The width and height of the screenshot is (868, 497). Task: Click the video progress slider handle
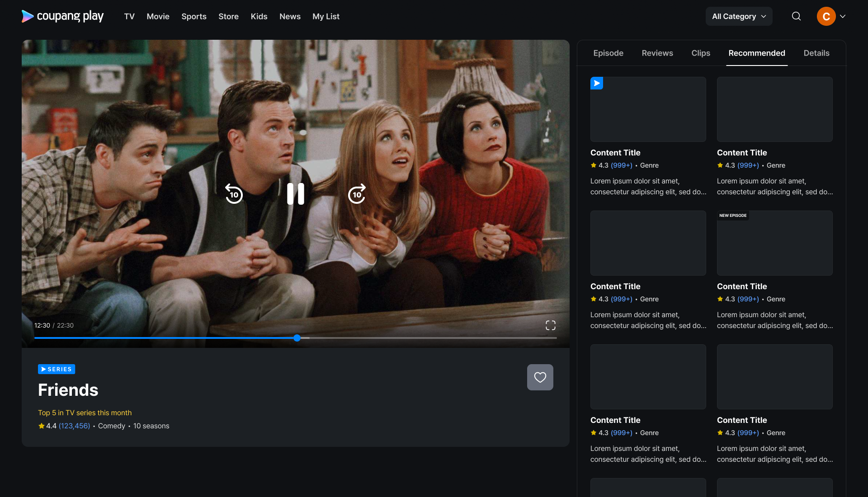click(x=297, y=338)
